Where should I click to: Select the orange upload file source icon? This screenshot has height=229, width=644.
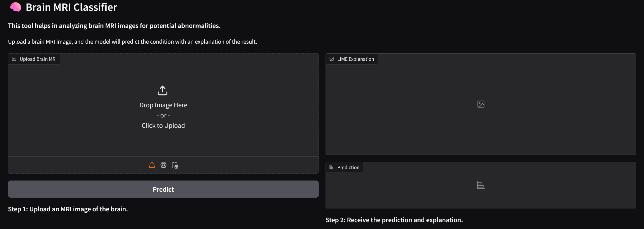(152, 165)
